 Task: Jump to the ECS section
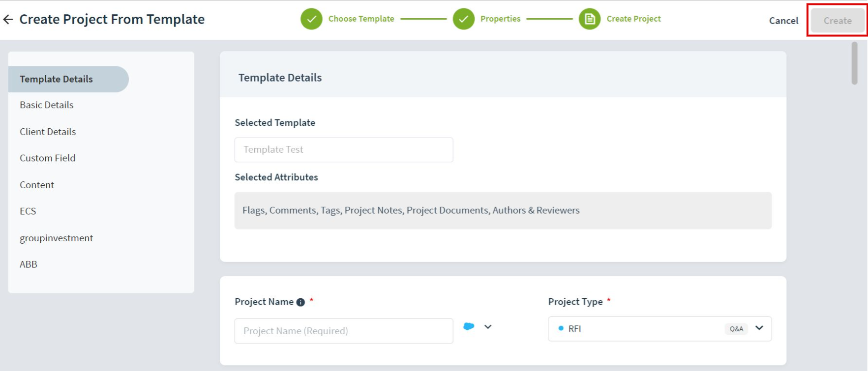pos(28,211)
